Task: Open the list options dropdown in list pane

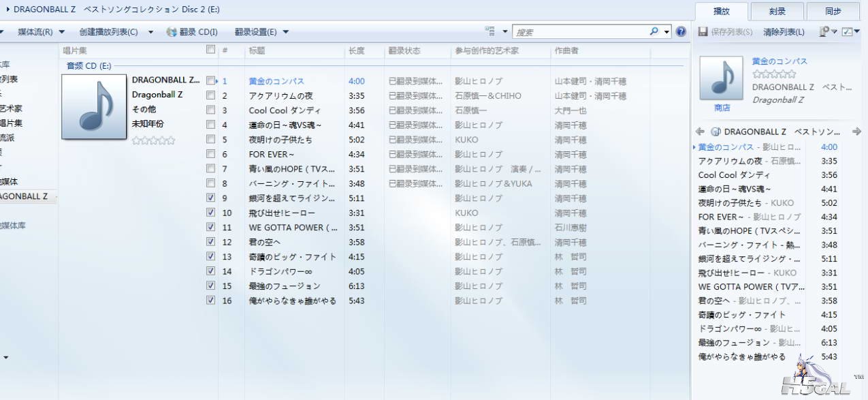Action: point(829,31)
